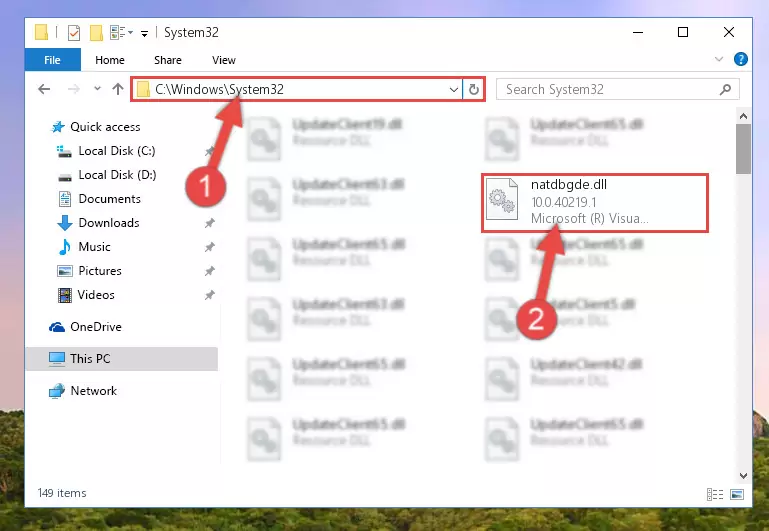This screenshot has height=531, width=769.
Task: Click the Search System32 field
Action: (617, 89)
